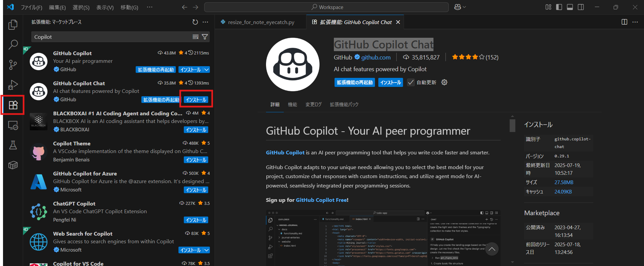This screenshot has width=644, height=266.
Task: Click the Workspace command center search box
Action: [x=326, y=7]
